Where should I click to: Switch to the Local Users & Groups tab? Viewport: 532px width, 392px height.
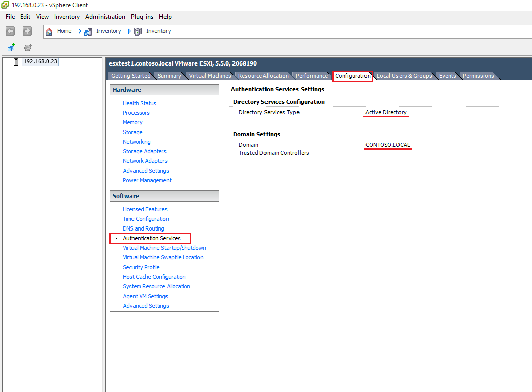tap(404, 76)
